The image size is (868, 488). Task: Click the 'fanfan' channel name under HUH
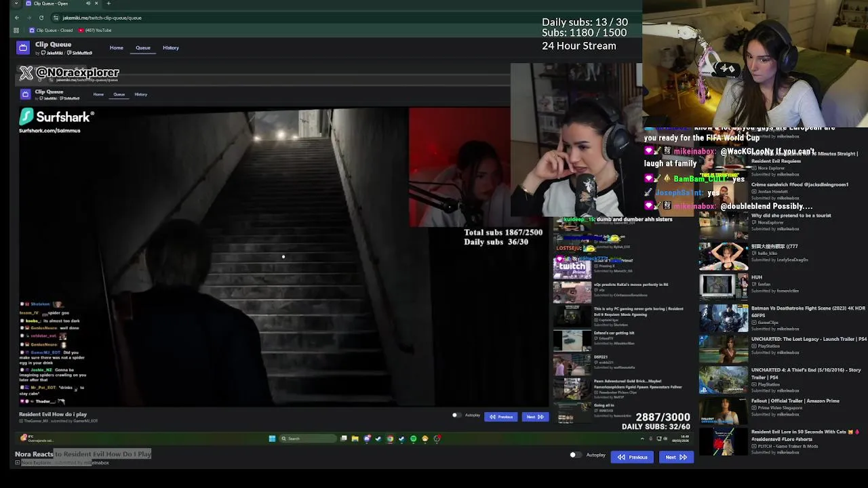[x=764, y=285]
